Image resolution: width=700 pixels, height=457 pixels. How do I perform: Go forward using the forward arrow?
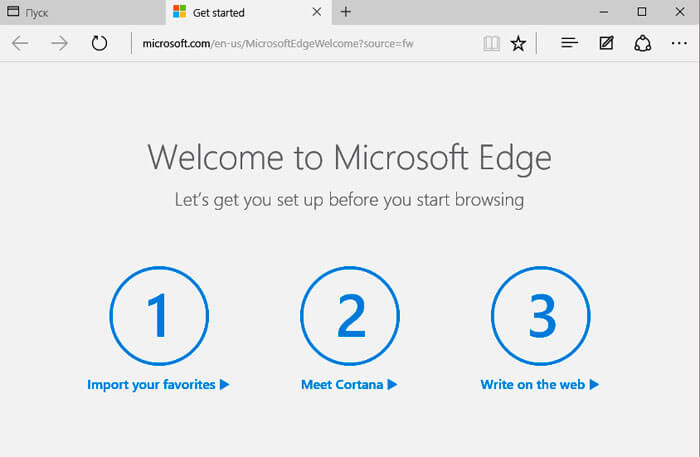[x=59, y=44]
